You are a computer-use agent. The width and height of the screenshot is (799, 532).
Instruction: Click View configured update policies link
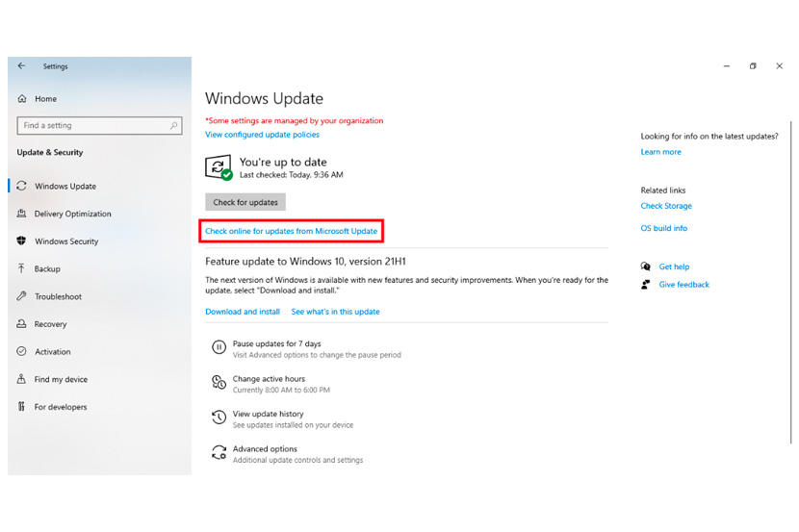click(x=262, y=135)
